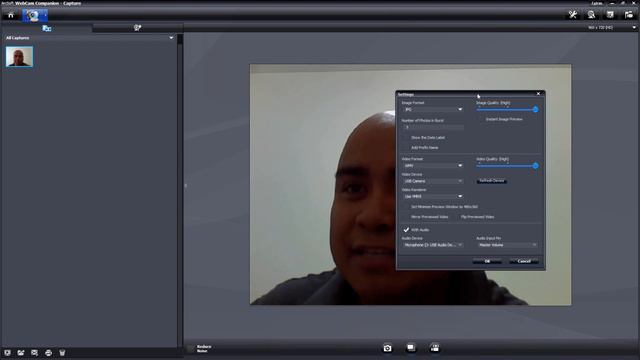Viewport: 640px width, 360px height.
Task: Click the Video Quality slider handle
Action: click(x=536, y=166)
